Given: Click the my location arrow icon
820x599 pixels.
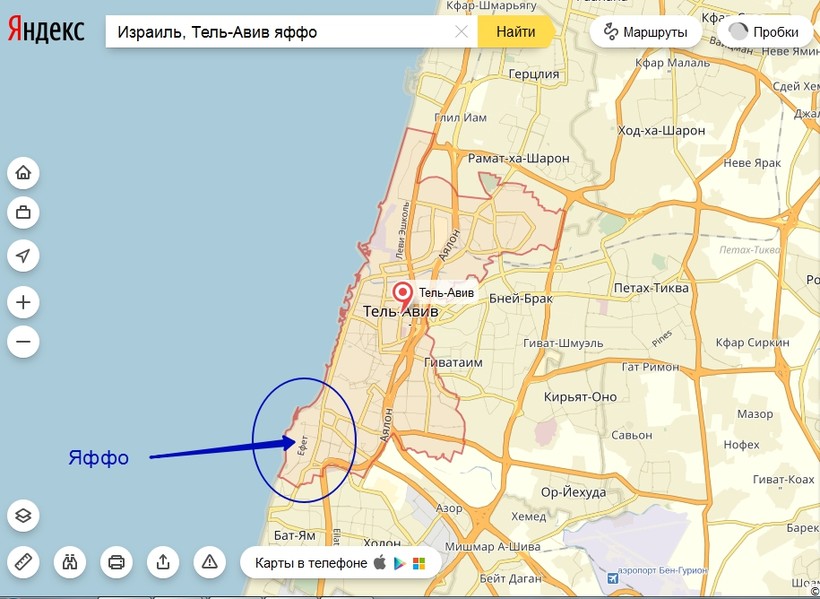Looking at the screenshot, I should (x=23, y=255).
